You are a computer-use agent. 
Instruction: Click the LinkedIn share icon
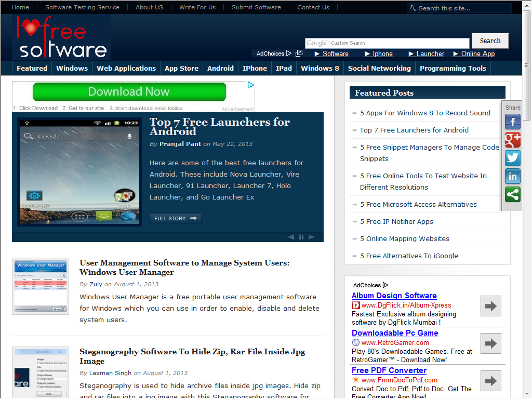pyautogui.click(x=512, y=176)
